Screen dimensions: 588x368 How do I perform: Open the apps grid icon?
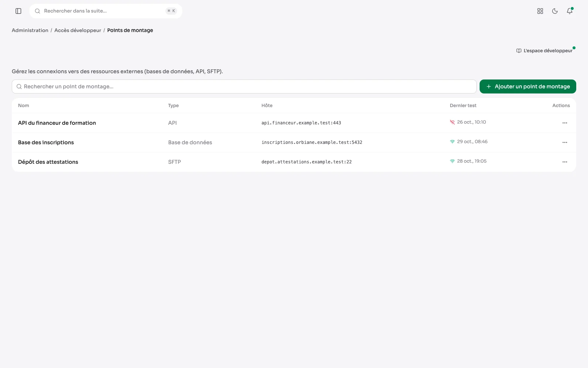pyautogui.click(x=540, y=11)
